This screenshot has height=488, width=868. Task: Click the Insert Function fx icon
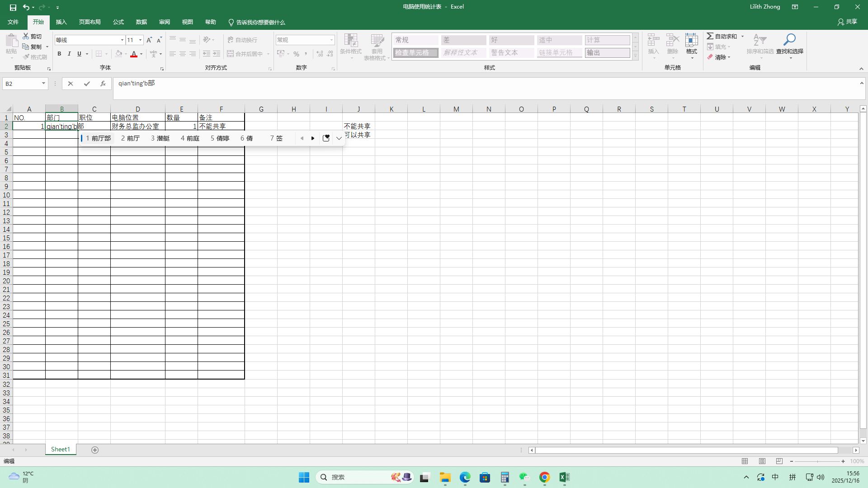pos(103,84)
